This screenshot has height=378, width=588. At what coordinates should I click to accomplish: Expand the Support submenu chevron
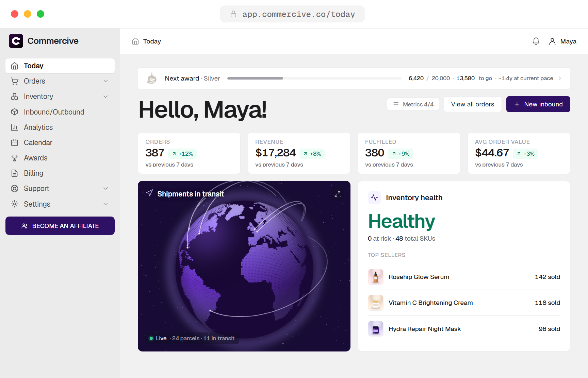point(106,188)
